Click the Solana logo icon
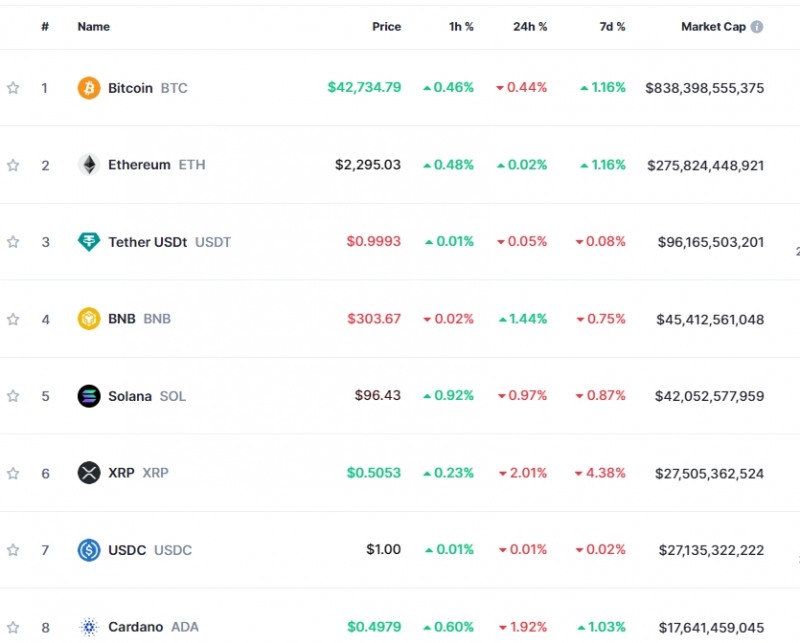This screenshot has height=643, width=800. click(89, 396)
